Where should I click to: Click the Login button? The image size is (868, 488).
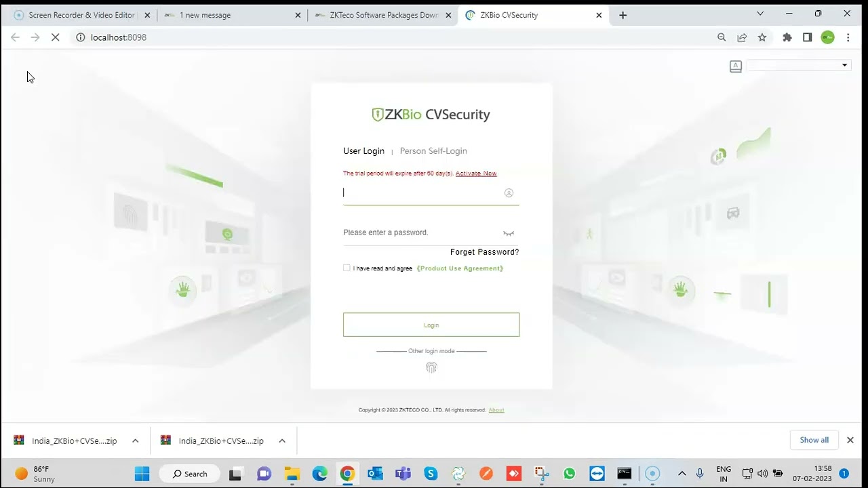coord(431,325)
